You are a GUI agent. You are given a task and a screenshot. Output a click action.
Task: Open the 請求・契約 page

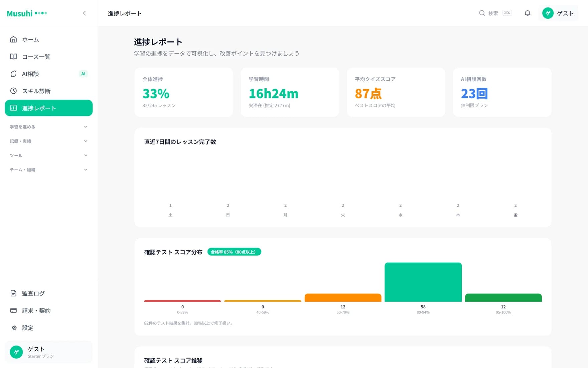49,310
